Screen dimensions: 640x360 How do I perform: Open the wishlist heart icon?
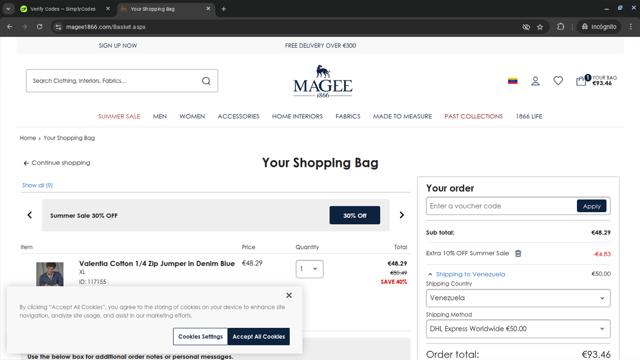pyautogui.click(x=558, y=81)
